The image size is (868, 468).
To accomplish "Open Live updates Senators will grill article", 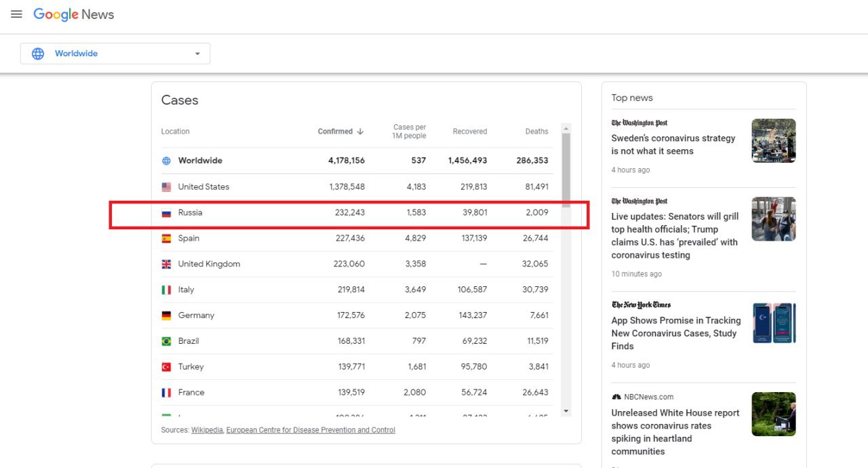I will tap(675, 236).
